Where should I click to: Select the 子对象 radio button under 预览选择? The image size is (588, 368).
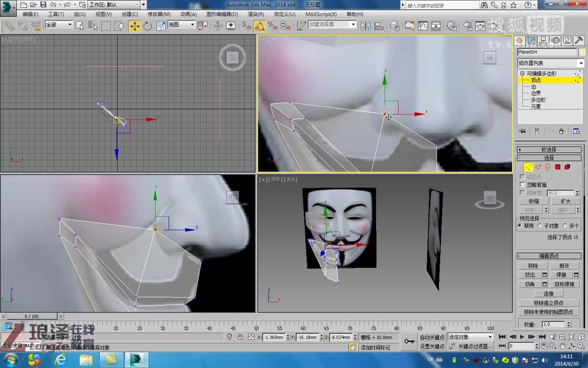point(540,225)
